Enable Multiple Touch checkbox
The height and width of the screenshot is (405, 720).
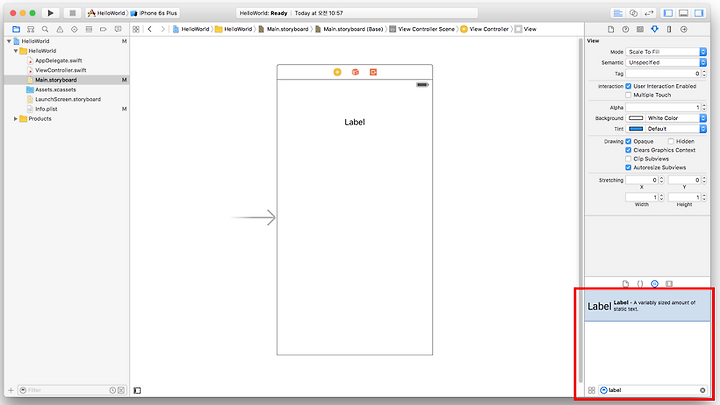[628, 95]
